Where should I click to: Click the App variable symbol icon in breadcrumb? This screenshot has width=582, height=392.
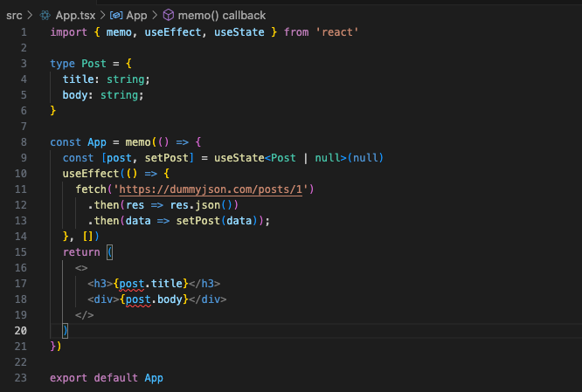116,16
